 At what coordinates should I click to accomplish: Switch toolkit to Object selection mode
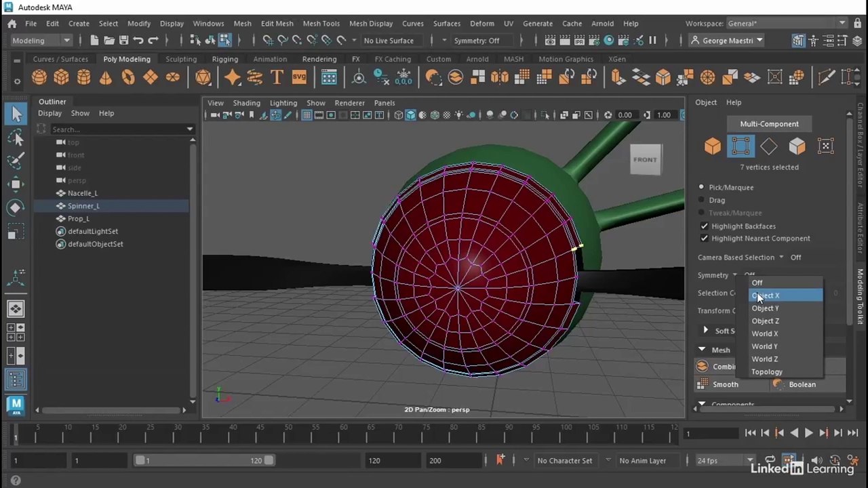(713, 146)
